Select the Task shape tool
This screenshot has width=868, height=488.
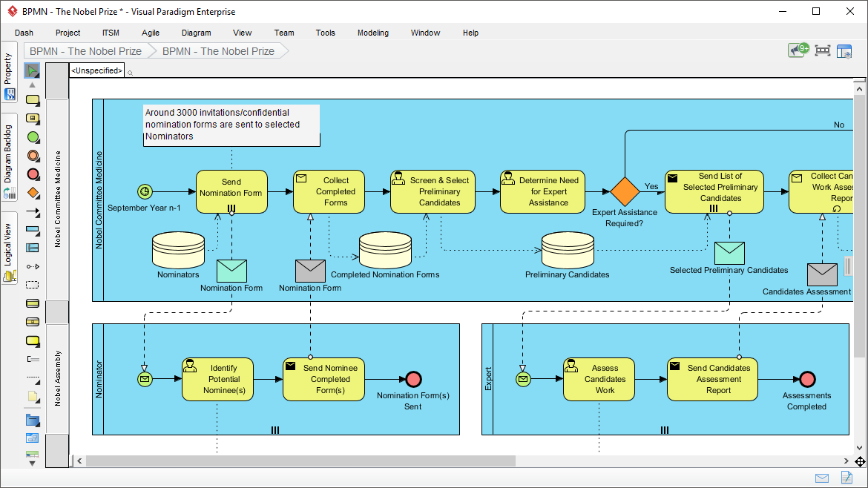(32, 100)
